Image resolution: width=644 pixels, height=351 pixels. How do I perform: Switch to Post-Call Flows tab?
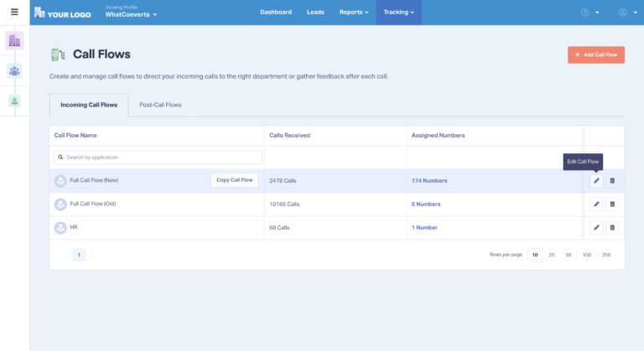click(160, 105)
